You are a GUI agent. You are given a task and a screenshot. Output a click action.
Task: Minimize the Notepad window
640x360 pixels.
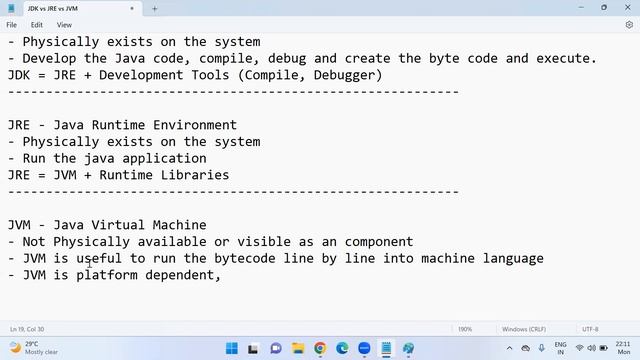pyautogui.click(x=581, y=8)
